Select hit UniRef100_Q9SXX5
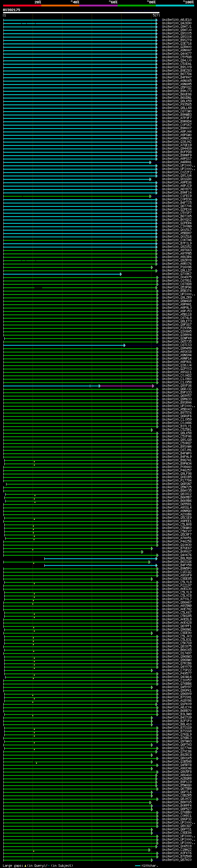Viewport: 197px width, 868px height. pyautogui.click(x=177, y=33)
